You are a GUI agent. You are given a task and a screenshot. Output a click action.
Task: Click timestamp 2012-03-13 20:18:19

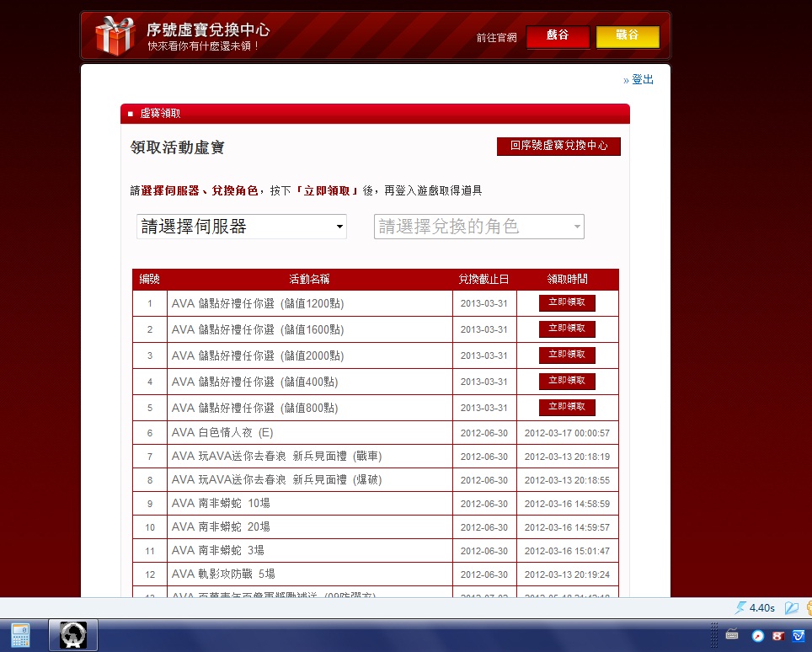pos(567,457)
